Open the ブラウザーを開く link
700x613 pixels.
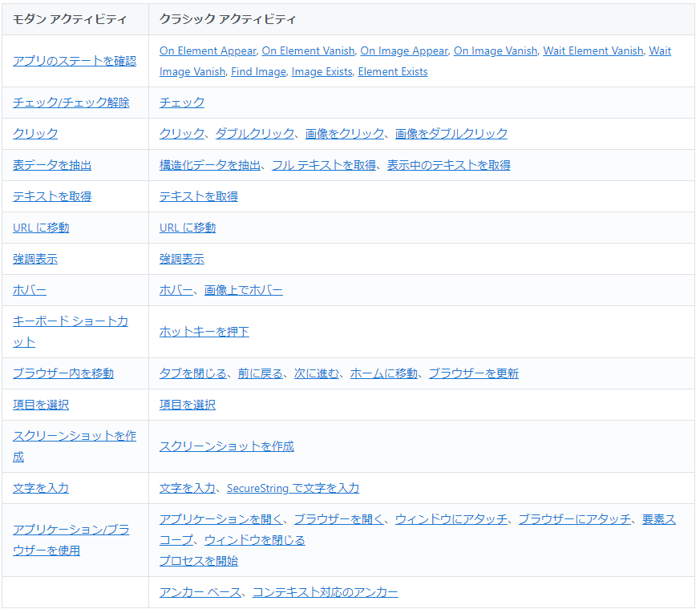coord(339,519)
